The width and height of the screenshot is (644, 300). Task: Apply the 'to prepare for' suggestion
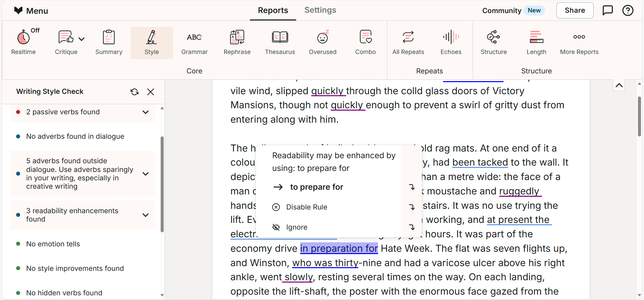[316, 187]
